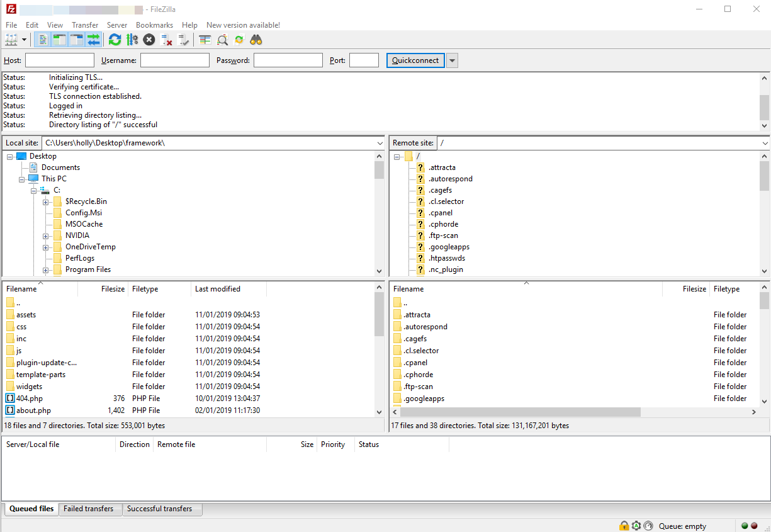Search for files on the server

(256, 39)
